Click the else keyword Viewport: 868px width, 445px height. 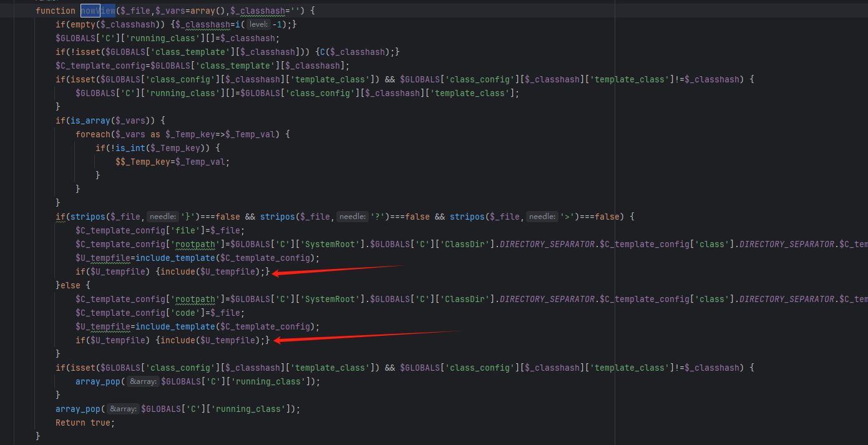pyautogui.click(x=71, y=285)
